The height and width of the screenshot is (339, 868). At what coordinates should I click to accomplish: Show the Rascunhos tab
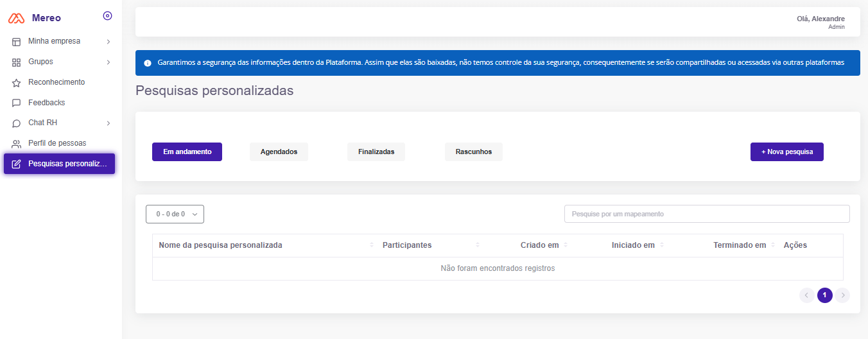click(473, 152)
